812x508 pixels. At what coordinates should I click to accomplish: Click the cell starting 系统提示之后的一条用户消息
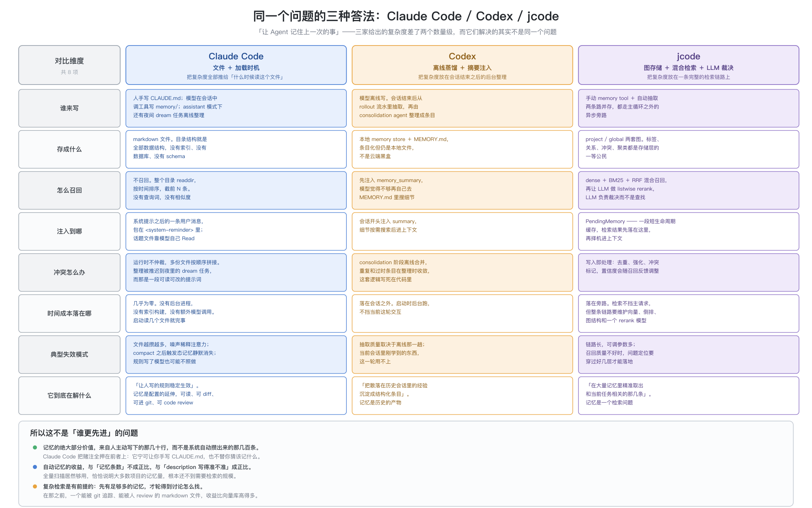(x=236, y=231)
